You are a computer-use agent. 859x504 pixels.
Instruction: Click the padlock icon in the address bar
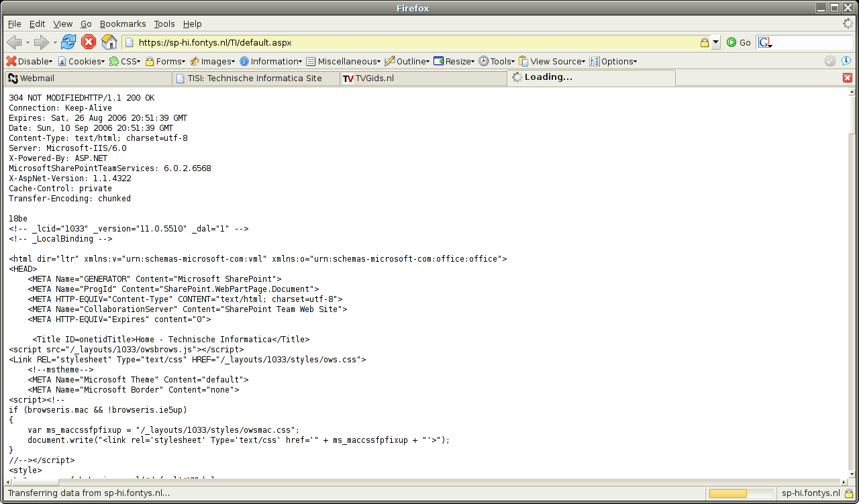point(705,42)
